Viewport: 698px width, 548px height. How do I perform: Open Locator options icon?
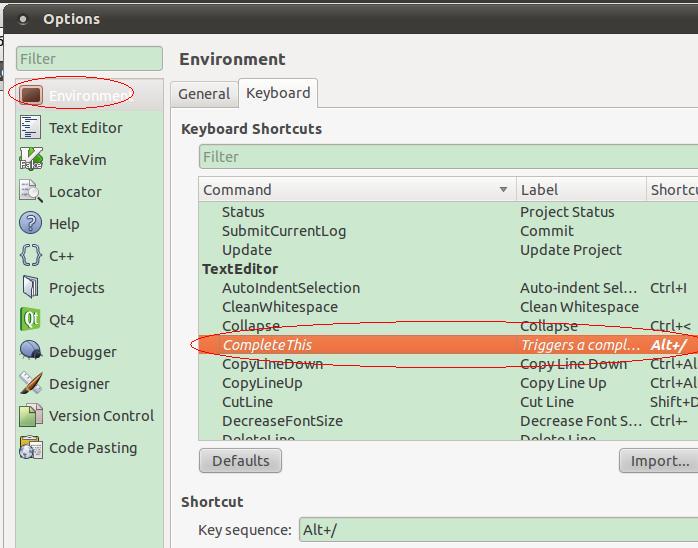click(31, 191)
